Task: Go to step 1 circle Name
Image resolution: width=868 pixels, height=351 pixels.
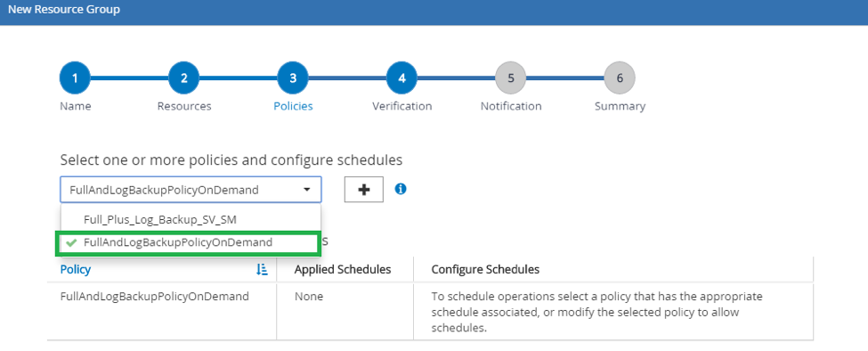Action: [x=75, y=78]
